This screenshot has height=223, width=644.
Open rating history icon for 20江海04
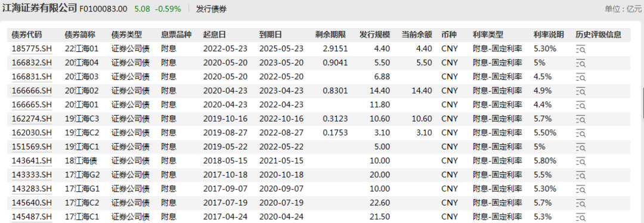coord(581,63)
